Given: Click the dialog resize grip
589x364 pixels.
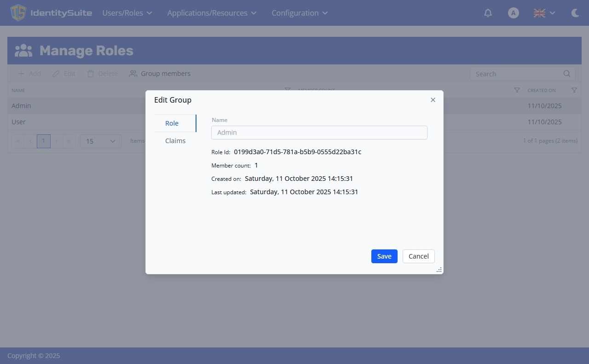Looking at the screenshot, I should point(439,270).
